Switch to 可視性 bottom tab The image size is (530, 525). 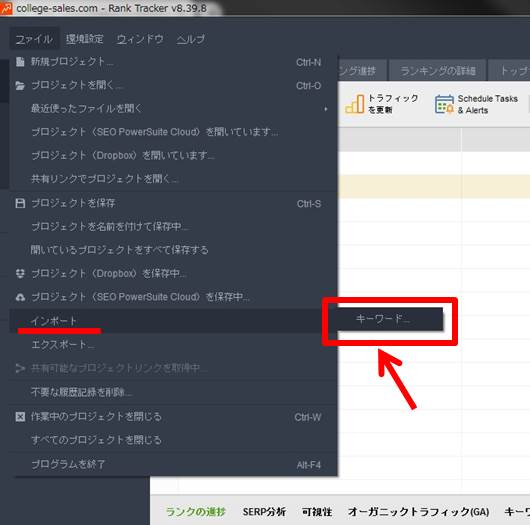pyautogui.click(x=317, y=512)
